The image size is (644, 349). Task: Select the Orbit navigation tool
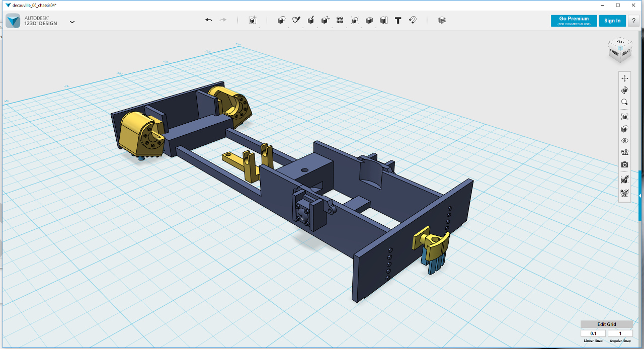pyautogui.click(x=625, y=91)
